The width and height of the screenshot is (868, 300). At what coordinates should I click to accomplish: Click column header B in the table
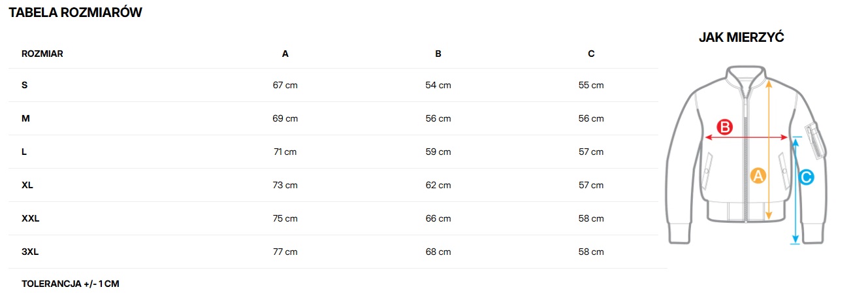(438, 54)
